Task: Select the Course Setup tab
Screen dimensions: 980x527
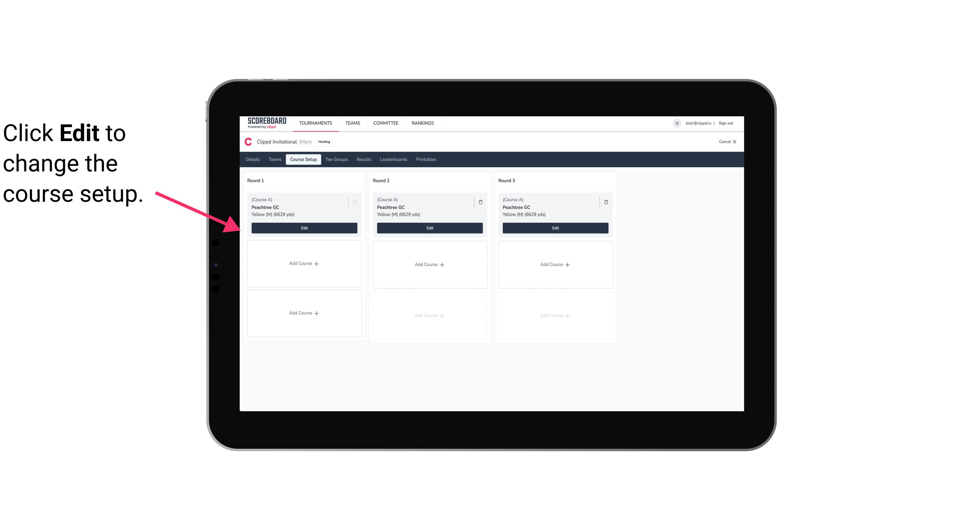Action: 302,159
